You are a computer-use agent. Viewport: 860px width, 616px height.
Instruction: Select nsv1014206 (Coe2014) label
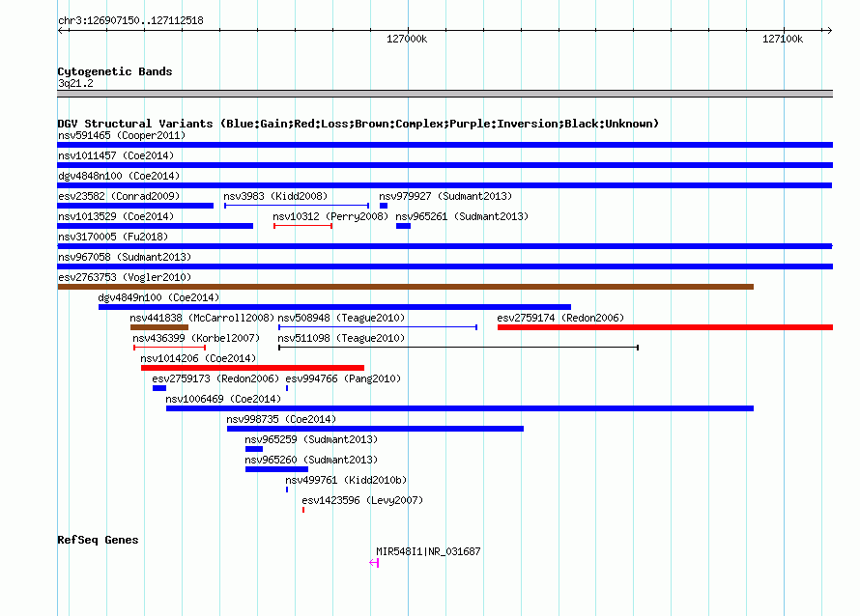point(198,358)
